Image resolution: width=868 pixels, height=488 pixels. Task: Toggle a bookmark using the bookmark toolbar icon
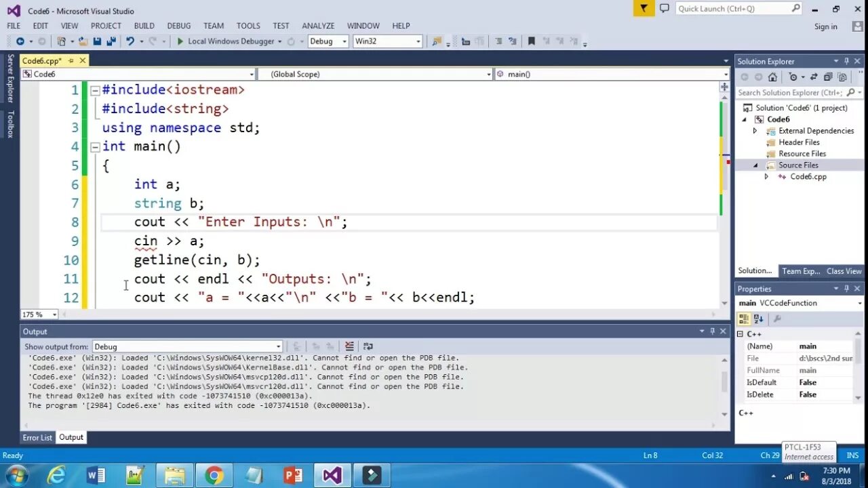[x=532, y=41]
